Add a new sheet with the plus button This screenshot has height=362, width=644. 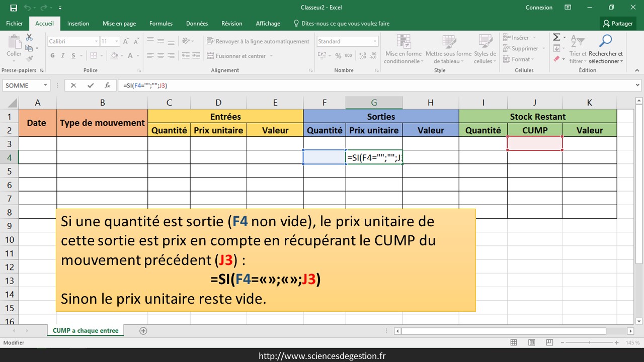click(x=143, y=331)
